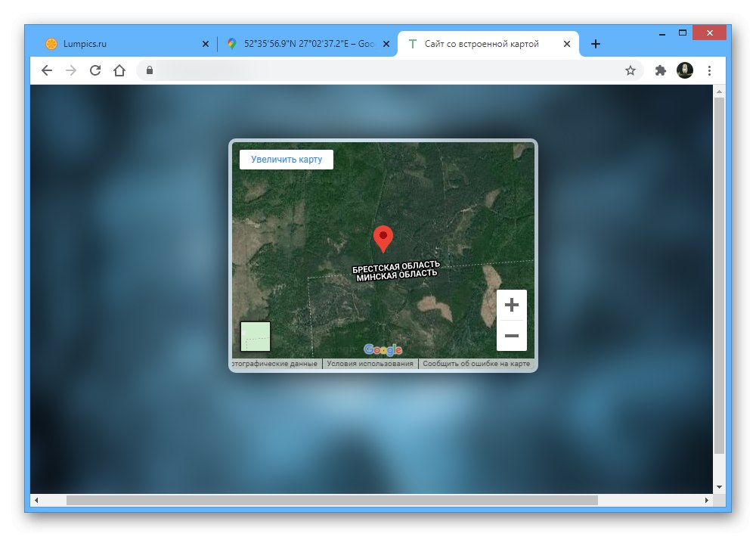
Task: Click the "Увеличить карту" button
Action: (x=287, y=159)
